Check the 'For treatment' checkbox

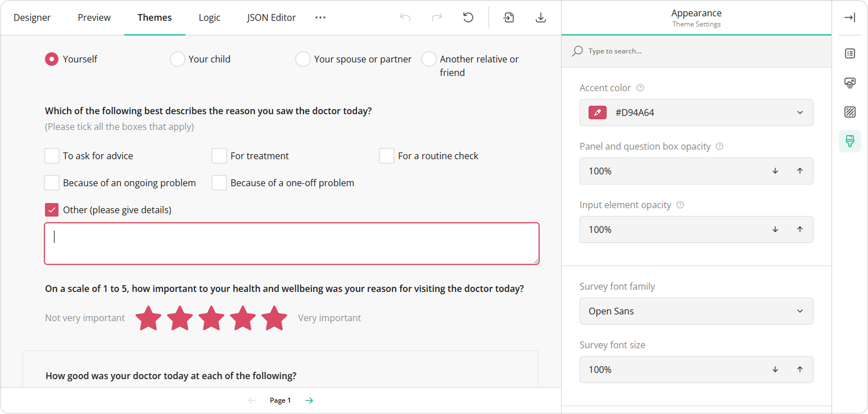point(219,156)
